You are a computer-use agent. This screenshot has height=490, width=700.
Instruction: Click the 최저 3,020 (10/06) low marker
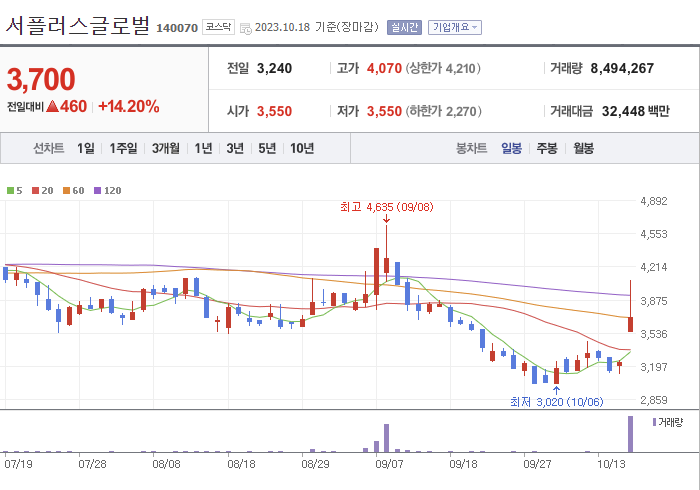pyautogui.click(x=556, y=402)
